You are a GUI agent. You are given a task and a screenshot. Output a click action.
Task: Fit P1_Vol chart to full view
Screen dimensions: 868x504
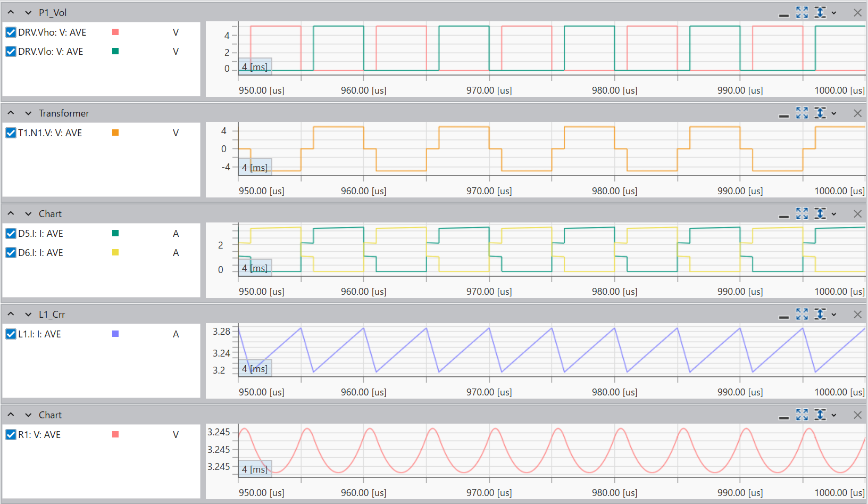[x=802, y=12]
